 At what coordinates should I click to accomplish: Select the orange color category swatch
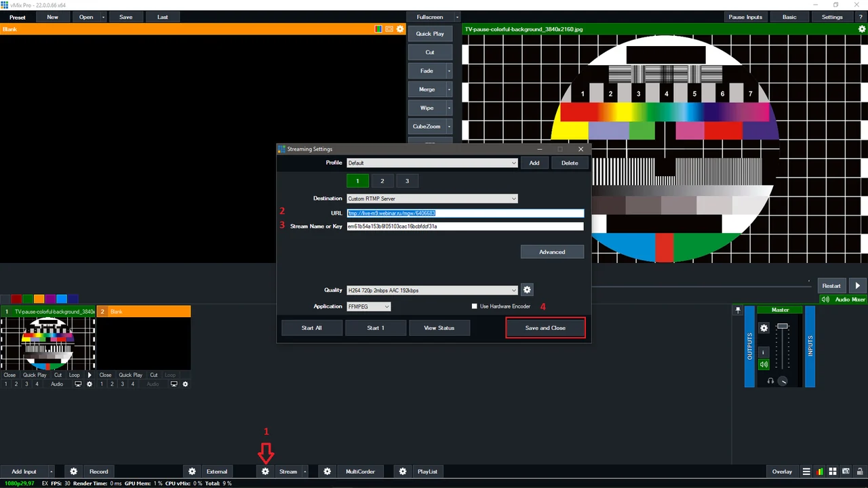point(39,299)
